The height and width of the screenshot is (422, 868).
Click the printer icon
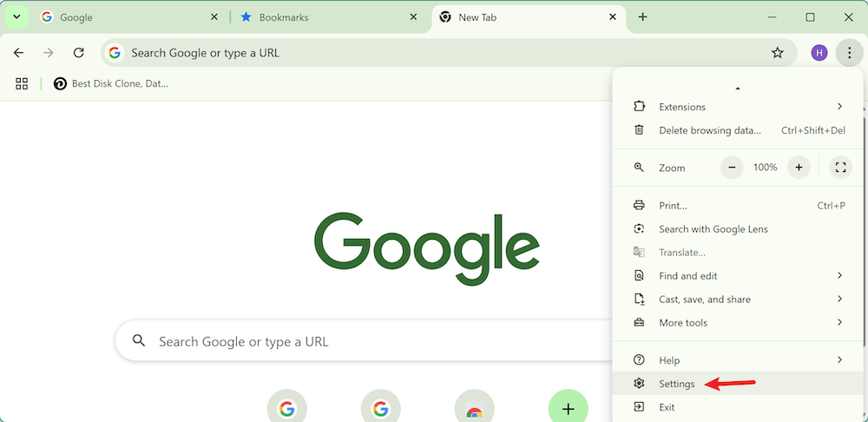[639, 206]
